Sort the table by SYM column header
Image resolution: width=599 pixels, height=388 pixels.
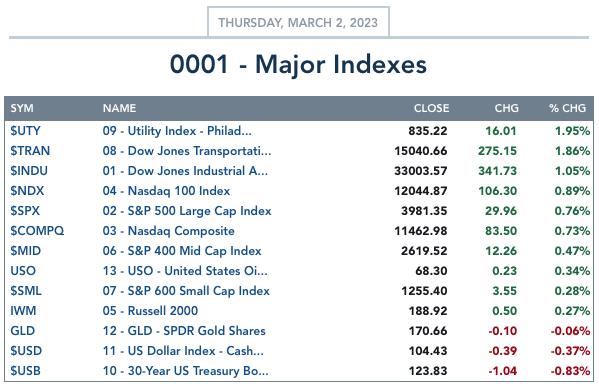point(22,108)
